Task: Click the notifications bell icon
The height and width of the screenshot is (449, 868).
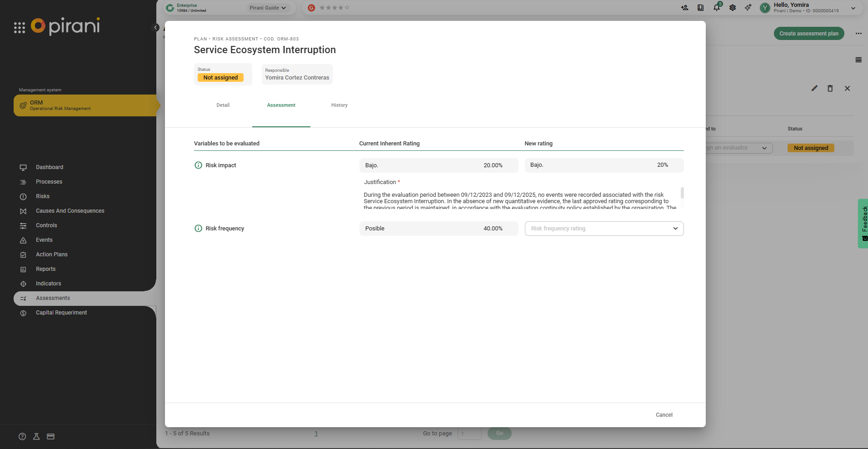Action: click(x=716, y=8)
